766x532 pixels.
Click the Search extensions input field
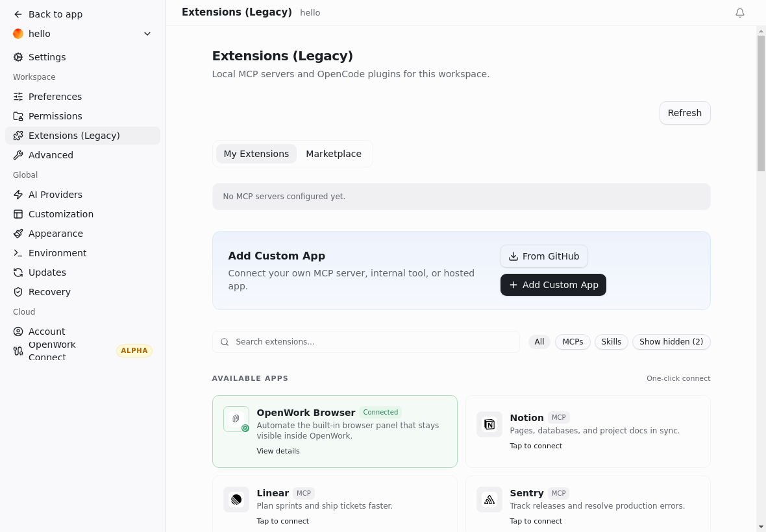coord(366,342)
